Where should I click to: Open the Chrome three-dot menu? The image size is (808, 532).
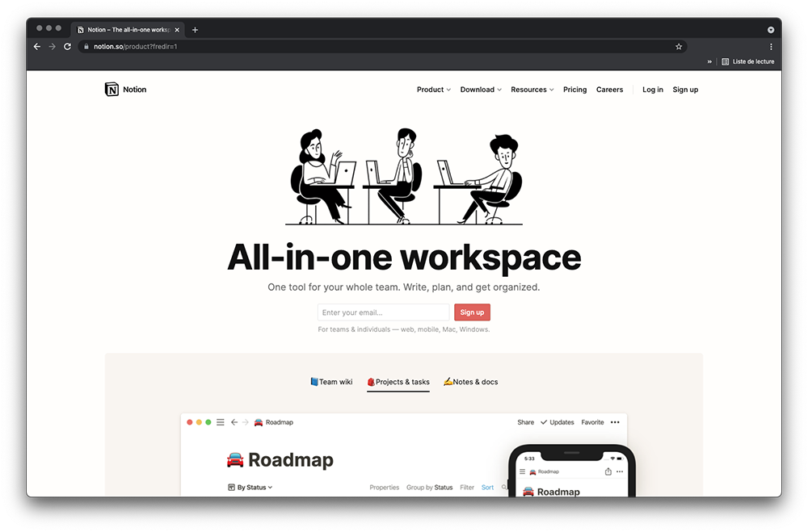pyautogui.click(x=771, y=46)
